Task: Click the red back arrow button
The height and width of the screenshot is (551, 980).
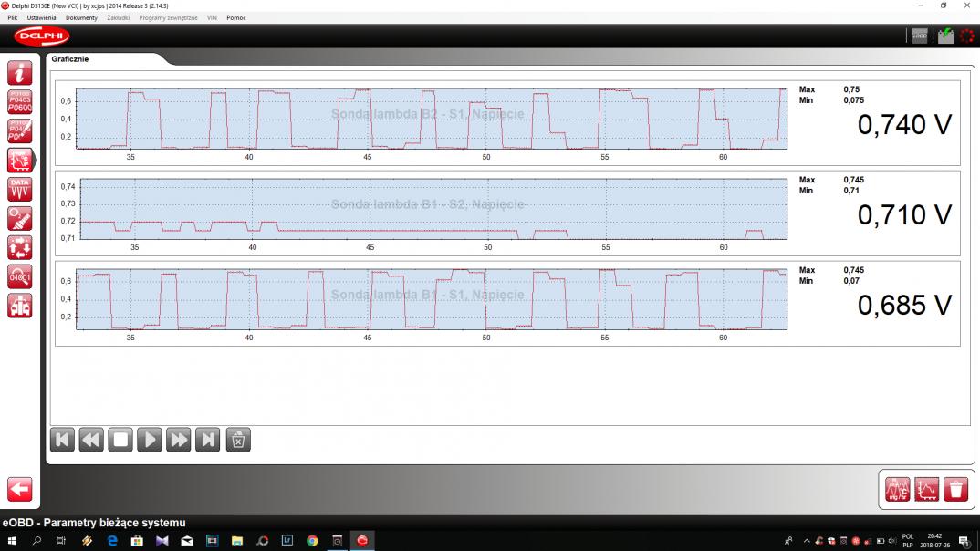Action: pyautogui.click(x=19, y=489)
